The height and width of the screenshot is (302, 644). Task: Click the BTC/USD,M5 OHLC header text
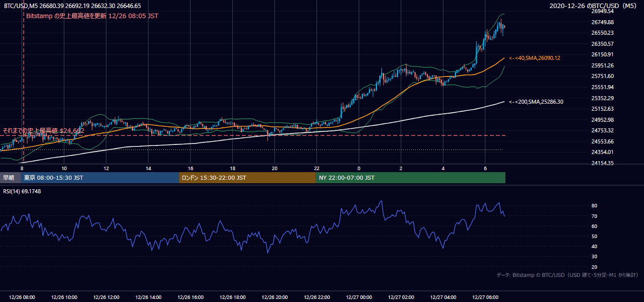(73, 6)
